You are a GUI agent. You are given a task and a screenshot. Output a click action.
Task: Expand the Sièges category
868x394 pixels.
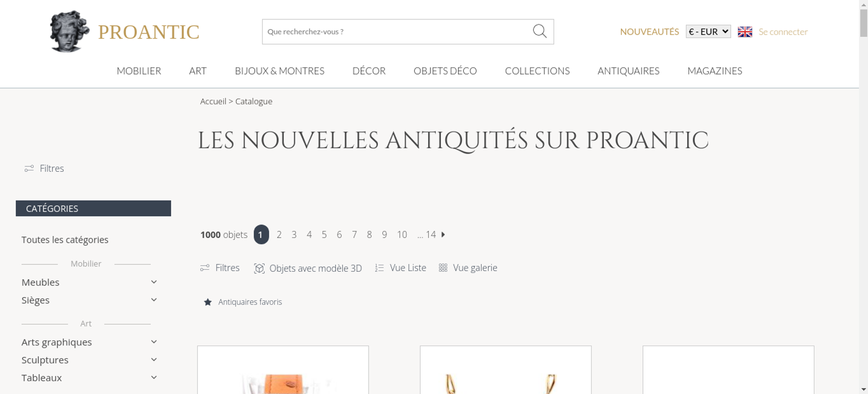click(154, 300)
